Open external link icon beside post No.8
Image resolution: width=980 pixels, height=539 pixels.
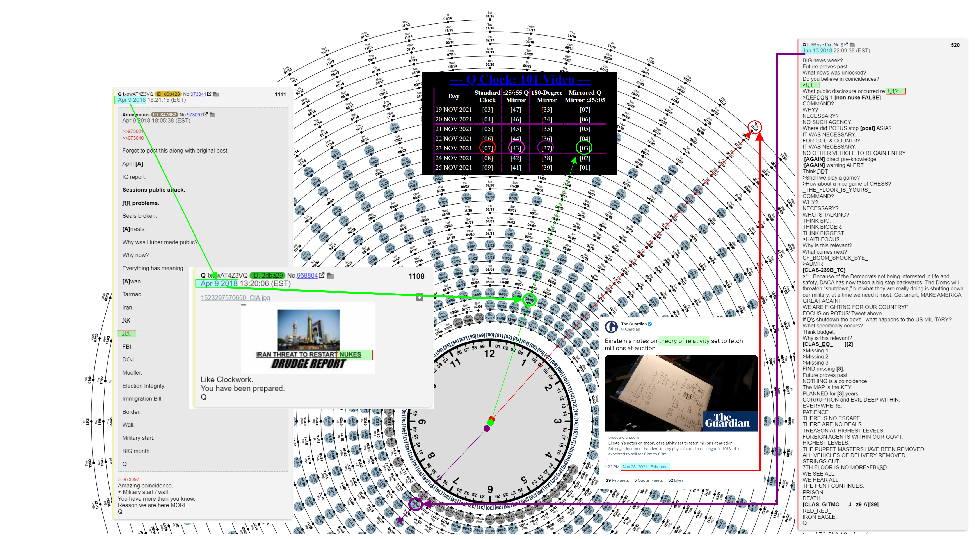click(x=846, y=44)
